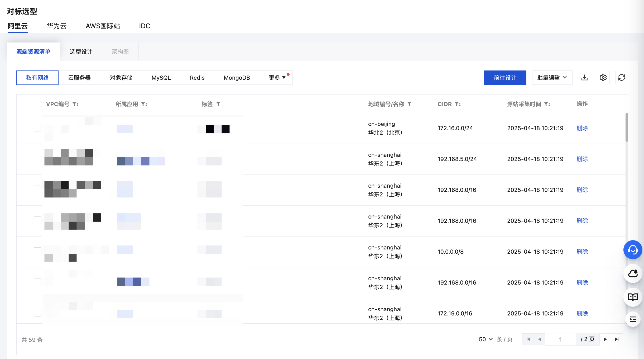The image size is (644, 359).
Task: Click the page number input field
Action: [560, 339]
